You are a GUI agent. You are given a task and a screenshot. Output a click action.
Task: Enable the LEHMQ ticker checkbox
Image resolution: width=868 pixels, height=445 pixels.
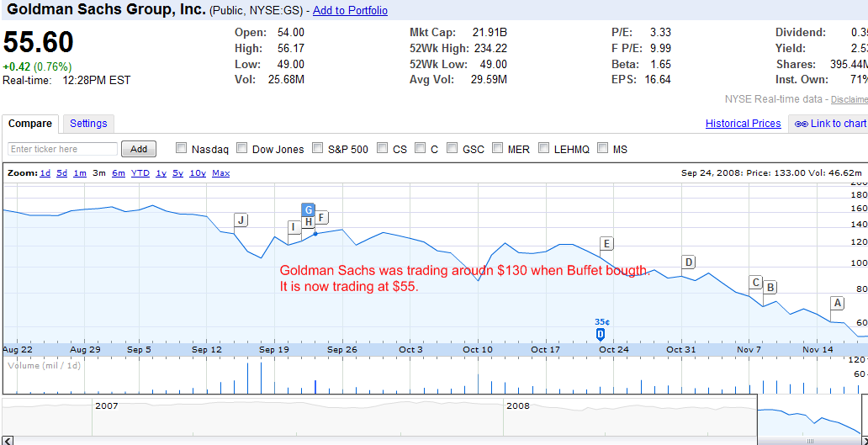coord(544,148)
